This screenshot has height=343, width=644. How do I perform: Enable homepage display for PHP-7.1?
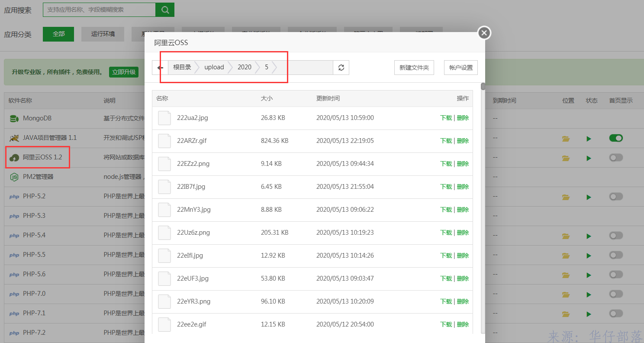pyautogui.click(x=616, y=314)
